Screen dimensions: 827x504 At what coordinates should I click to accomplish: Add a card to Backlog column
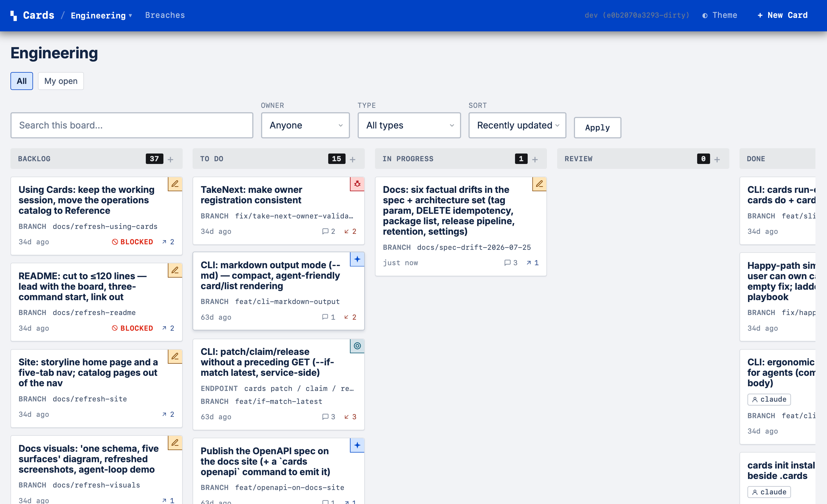[x=171, y=159]
